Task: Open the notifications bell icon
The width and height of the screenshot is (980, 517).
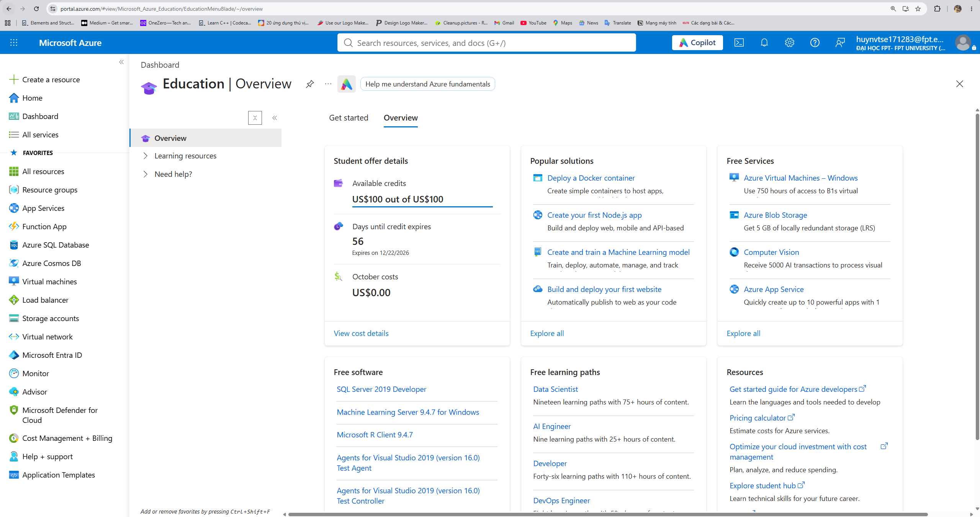Action: (x=764, y=42)
